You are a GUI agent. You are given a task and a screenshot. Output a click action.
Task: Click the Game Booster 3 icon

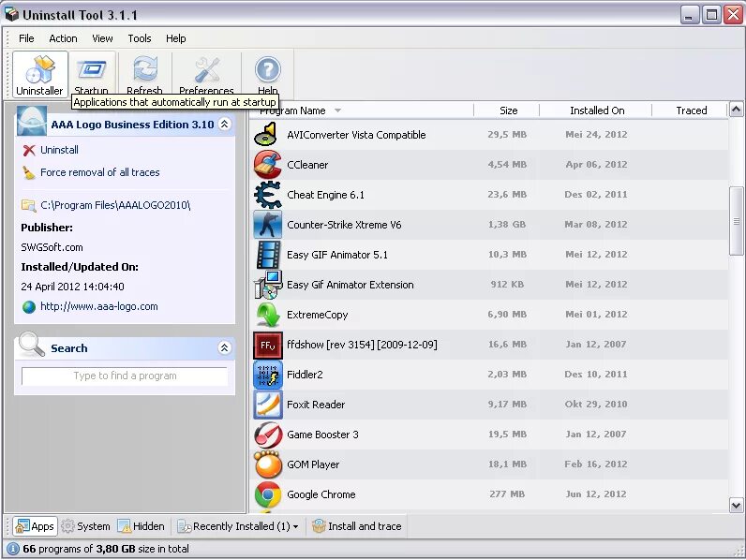click(x=267, y=435)
